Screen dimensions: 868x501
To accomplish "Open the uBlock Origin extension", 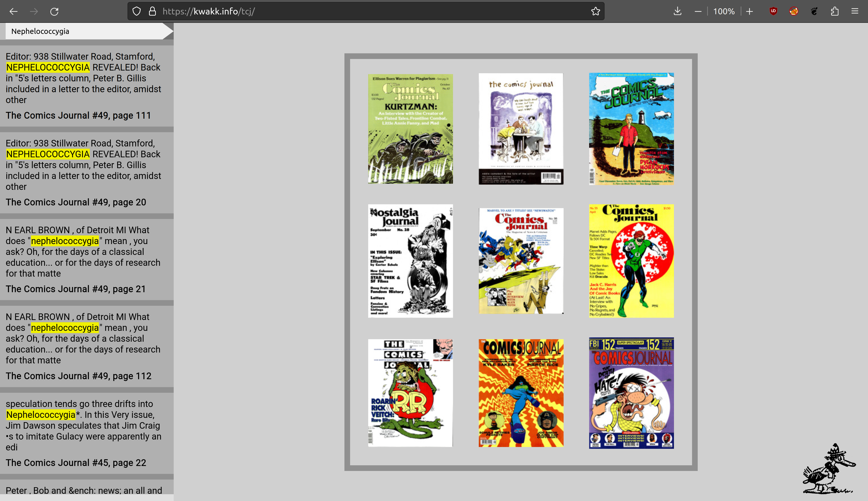I will click(x=773, y=11).
